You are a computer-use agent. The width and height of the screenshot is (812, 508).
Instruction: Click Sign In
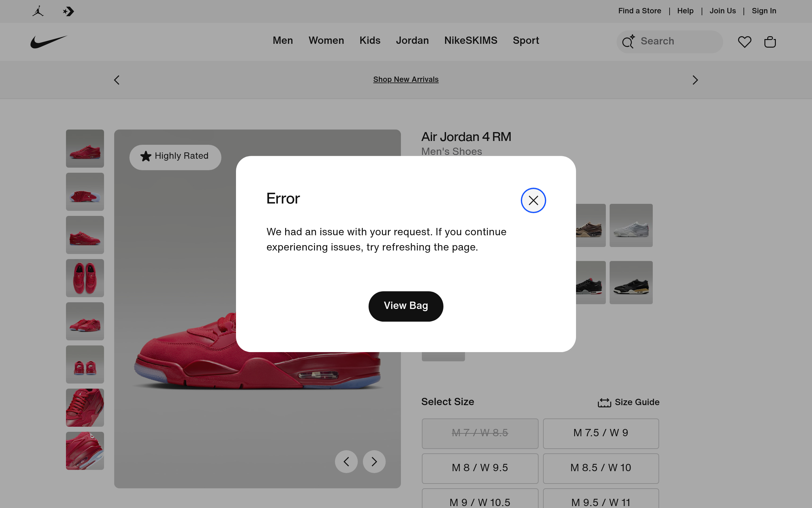coord(764,11)
